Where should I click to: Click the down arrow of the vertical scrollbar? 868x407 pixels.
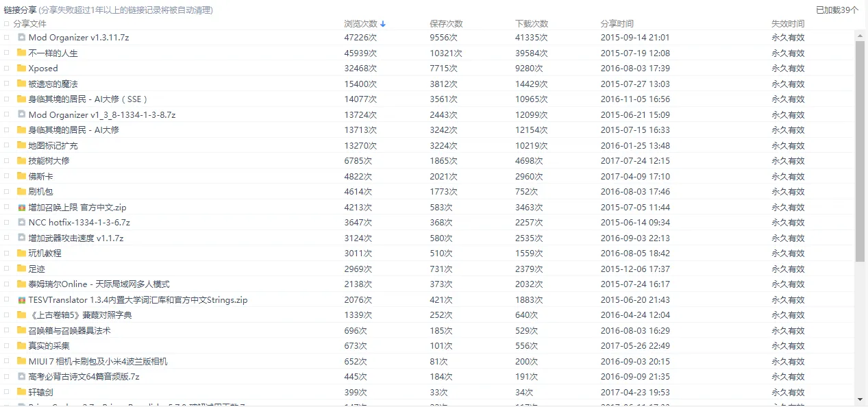click(860, 399)
